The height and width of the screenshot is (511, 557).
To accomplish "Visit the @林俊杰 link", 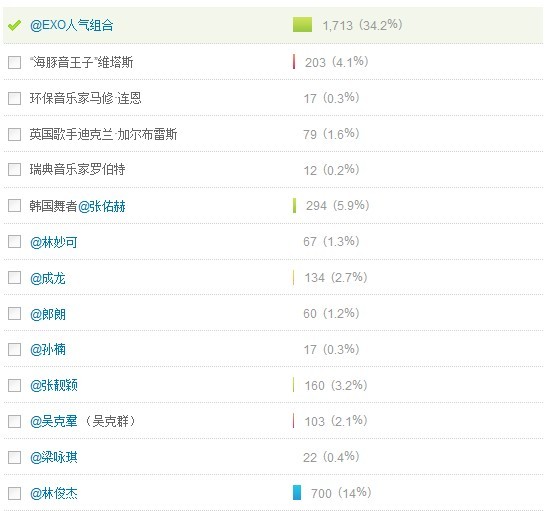I will click(54, 494).
